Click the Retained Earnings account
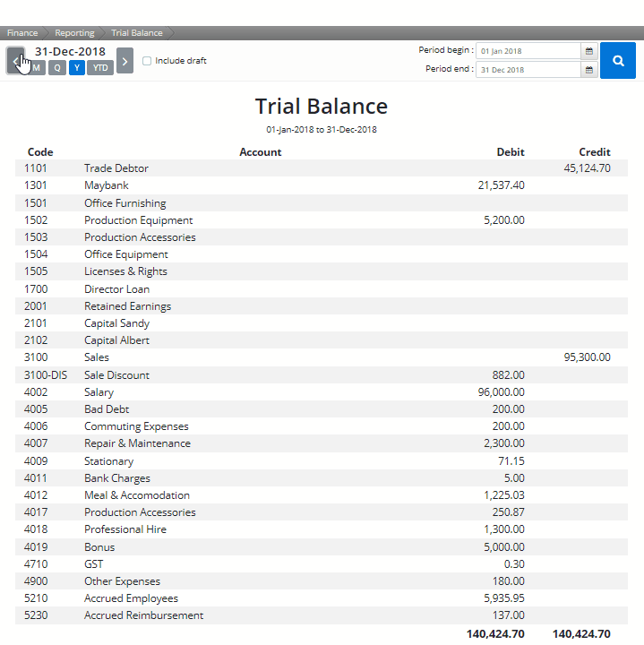 tap(128, 306)
